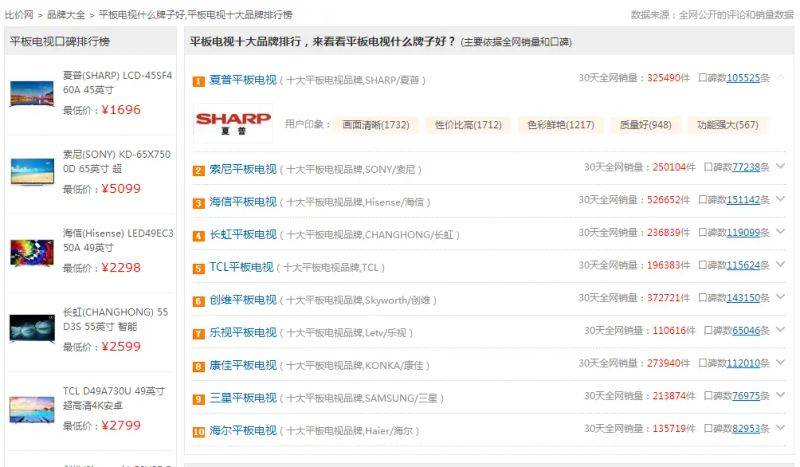Open the CHANGHONG 55D3S TV thumbnail
800x467 pixels.
tap(32, 328)
